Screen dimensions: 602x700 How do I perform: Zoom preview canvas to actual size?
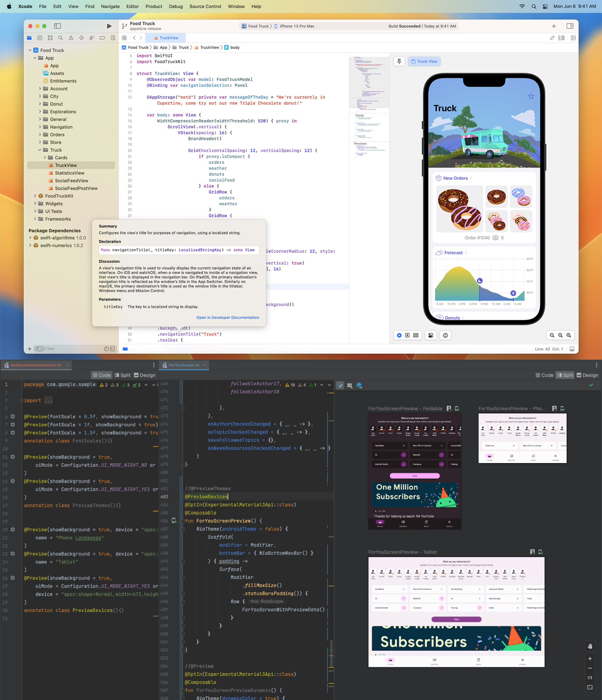click(560, 335)
